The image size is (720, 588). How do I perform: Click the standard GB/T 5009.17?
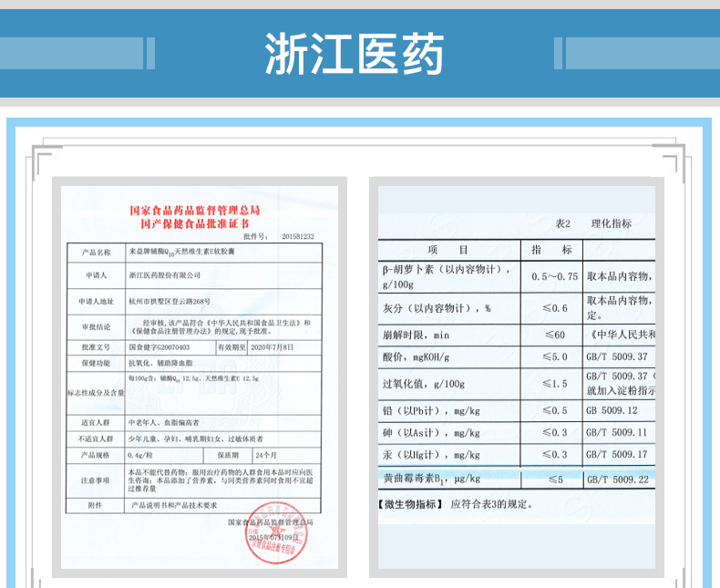(x=617, y=455)
